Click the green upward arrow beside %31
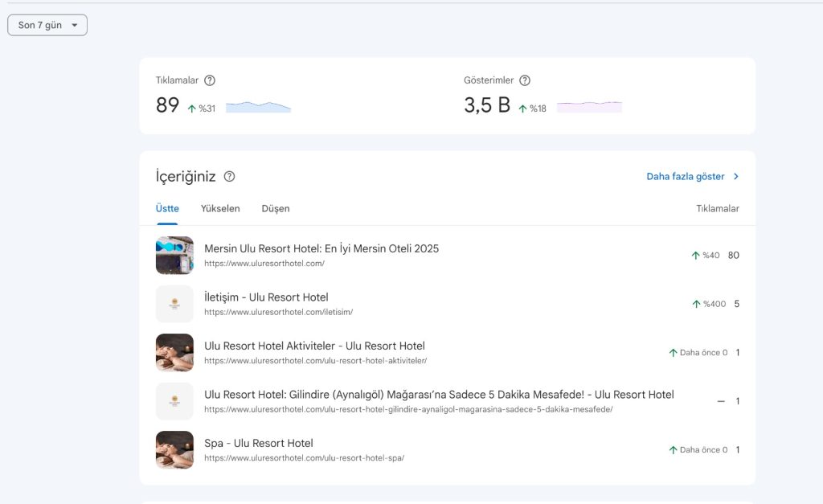 pyautogui.click(x=190, y=105)
